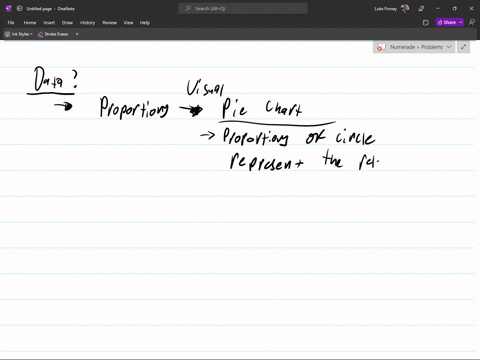The width and height of the screenshot is (480, 360).
Task: Switch to the Insert tab
Action: (49, 23)
